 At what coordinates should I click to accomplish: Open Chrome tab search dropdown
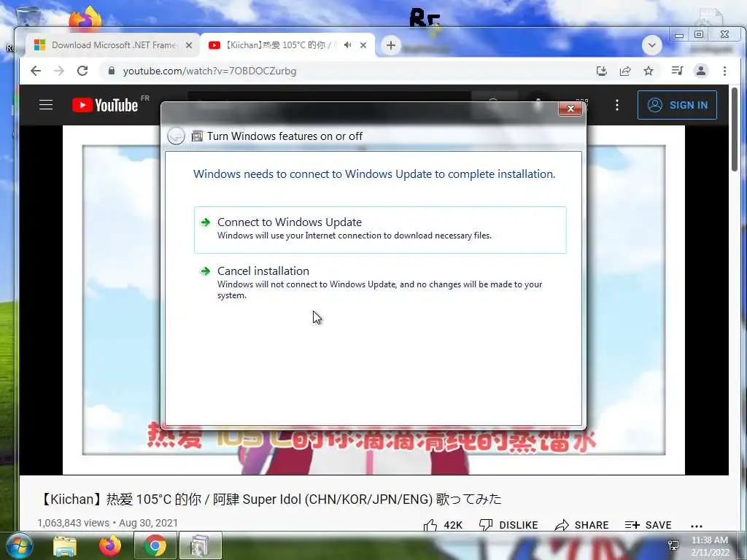651,45
